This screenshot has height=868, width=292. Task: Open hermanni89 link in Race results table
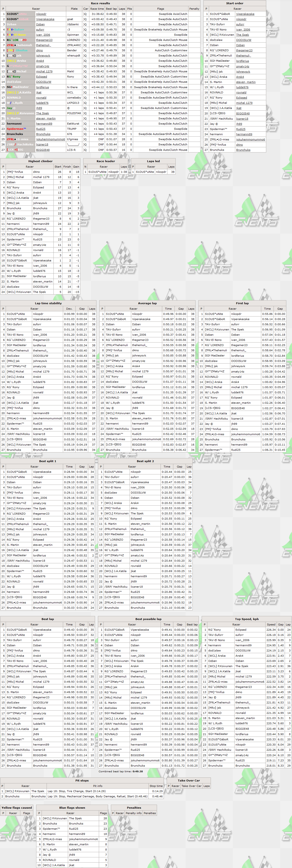coord(44,124)
